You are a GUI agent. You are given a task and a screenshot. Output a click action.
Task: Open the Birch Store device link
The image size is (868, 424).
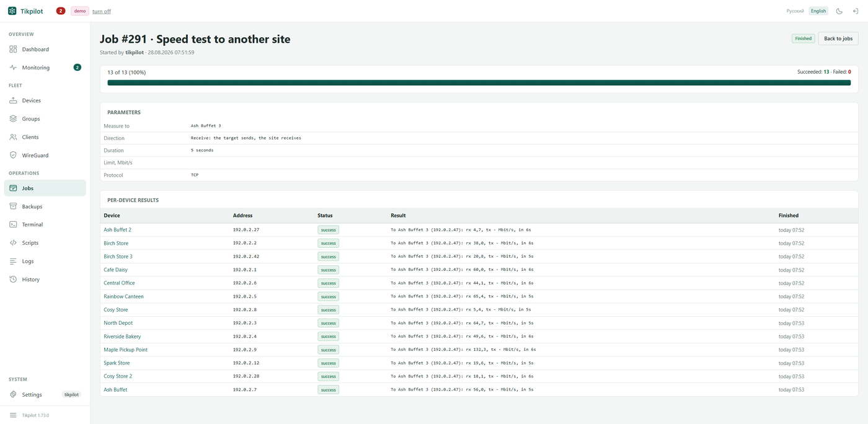point(116,243)
